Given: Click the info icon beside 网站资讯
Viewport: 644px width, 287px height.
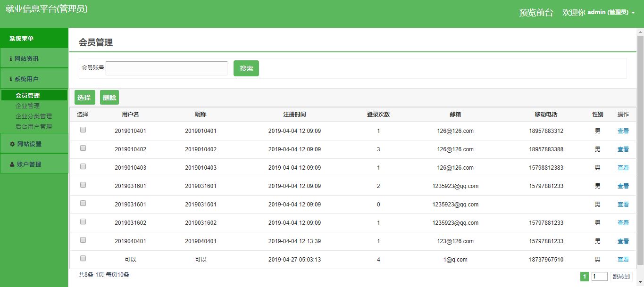Looking at the screenshot, I should coord(11,59).
